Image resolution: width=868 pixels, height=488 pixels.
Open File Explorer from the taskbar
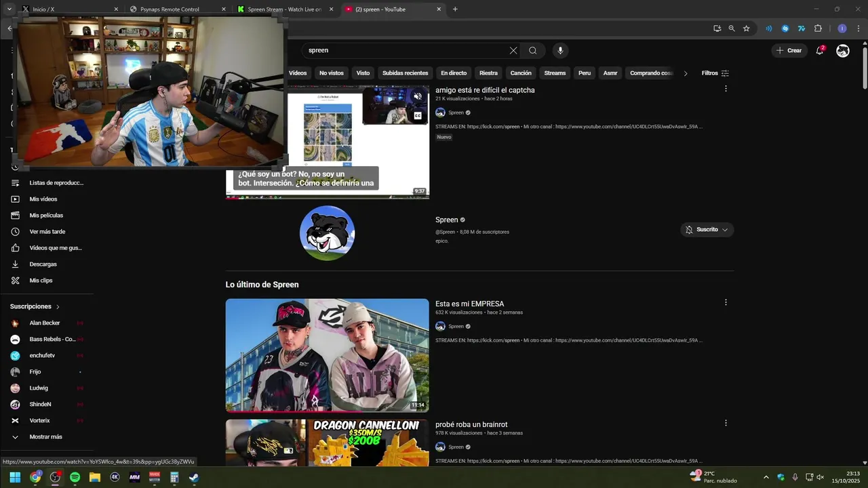tap(95, 477)
